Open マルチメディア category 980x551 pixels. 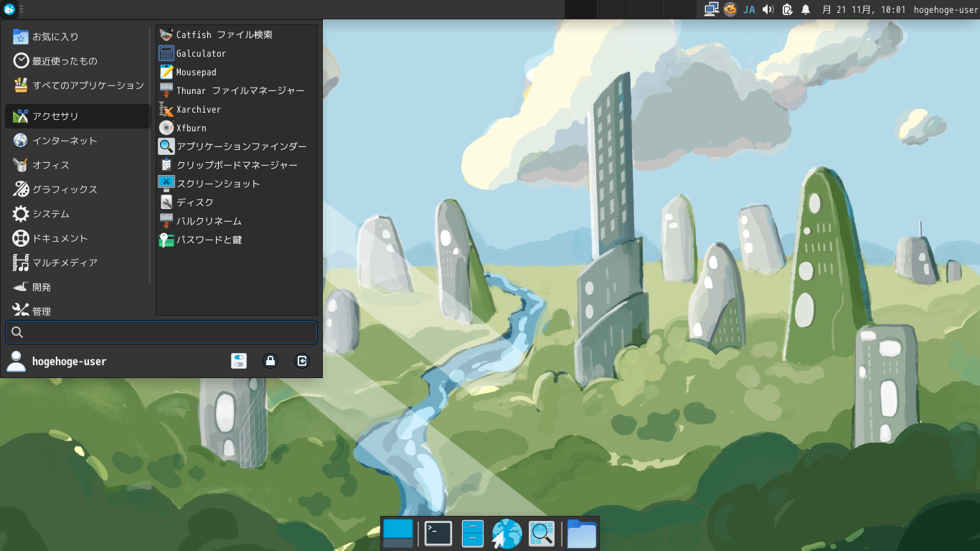click(x=77, y=263)
